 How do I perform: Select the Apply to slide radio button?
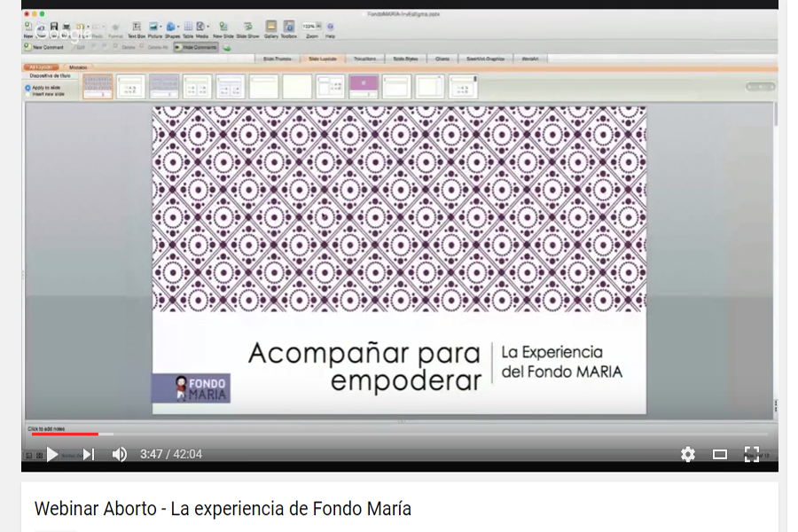pyautogui.click(x=27, y=88)
